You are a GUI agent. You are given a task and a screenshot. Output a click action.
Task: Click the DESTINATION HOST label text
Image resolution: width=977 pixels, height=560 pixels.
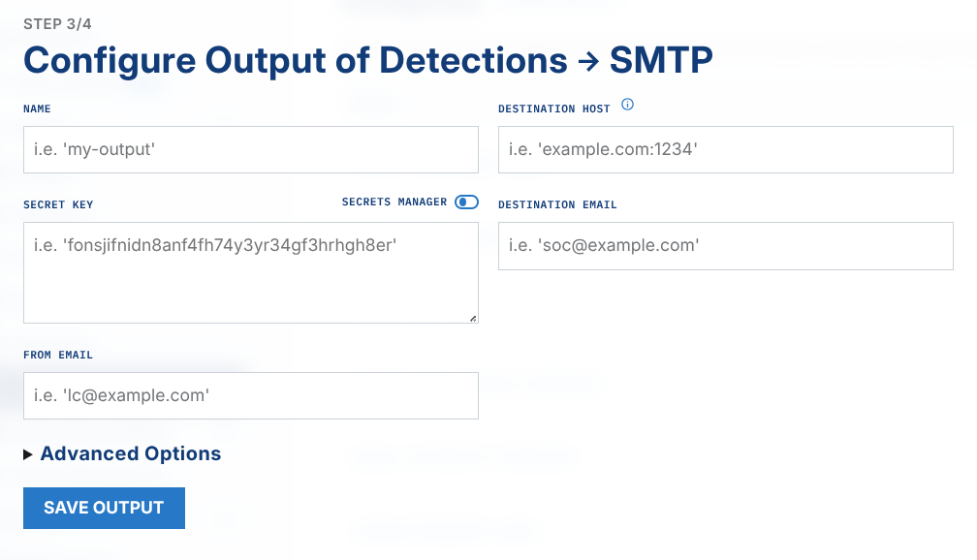click(553, 109)
